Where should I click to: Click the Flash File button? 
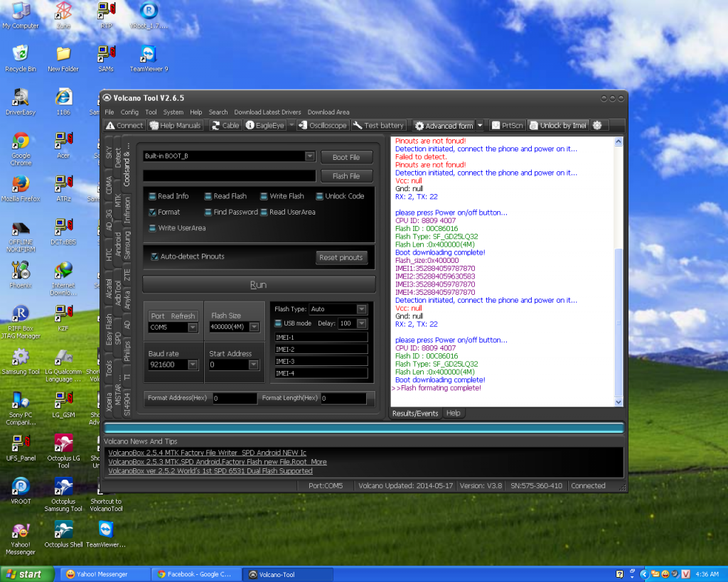tap(346, 176)
